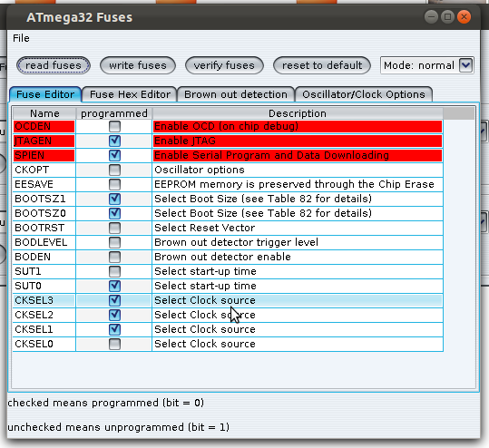Select the SUT1 name cell
Image resolution: width=489 pixels, height=448 pixels.
44,271
